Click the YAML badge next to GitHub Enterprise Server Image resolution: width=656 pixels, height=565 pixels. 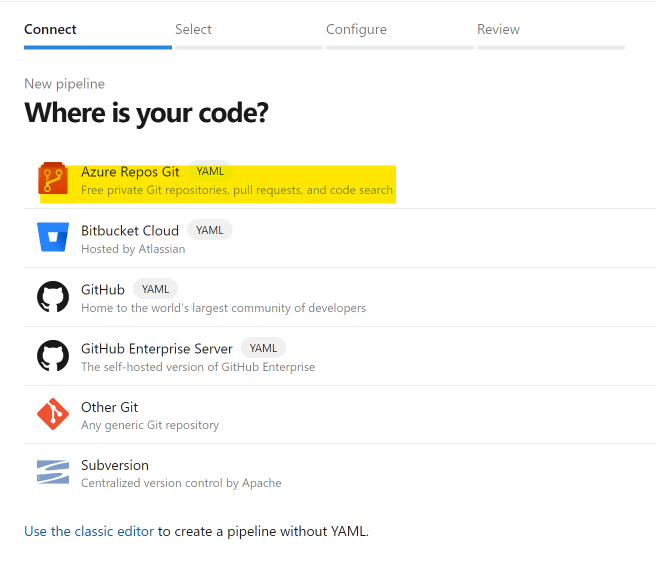click(x=263, y=348)
